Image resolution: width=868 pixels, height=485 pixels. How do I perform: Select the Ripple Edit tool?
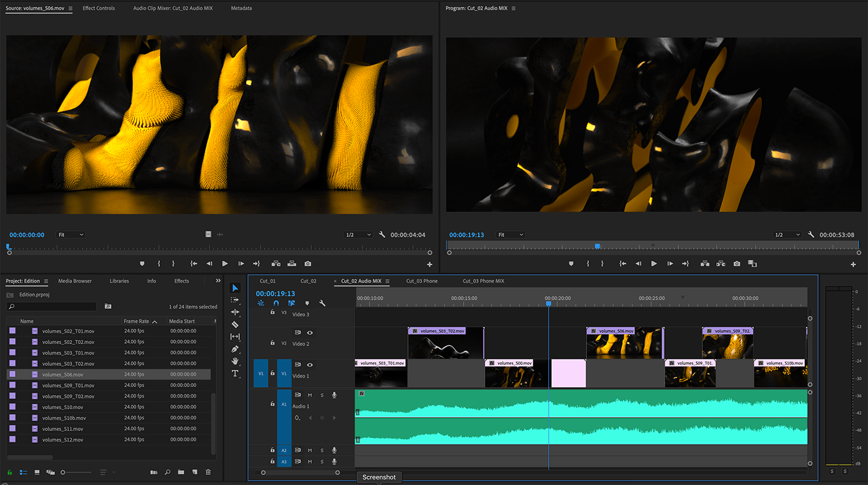(x=235, y=312)
